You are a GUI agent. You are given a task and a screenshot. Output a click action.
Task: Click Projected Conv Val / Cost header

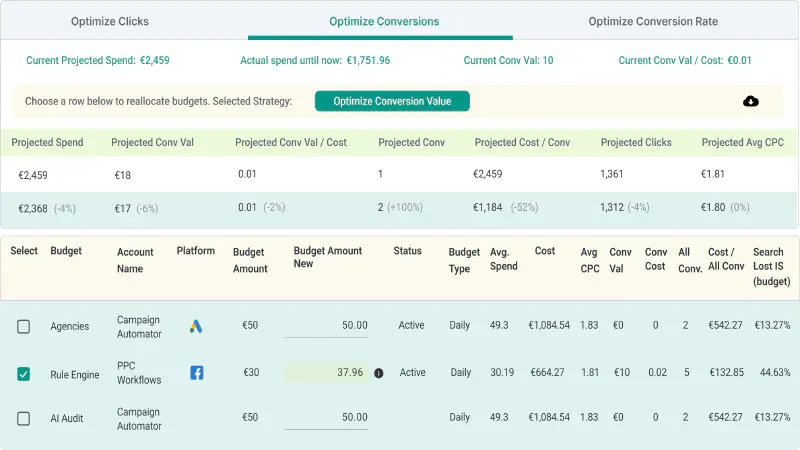click(x=291, y=142)
